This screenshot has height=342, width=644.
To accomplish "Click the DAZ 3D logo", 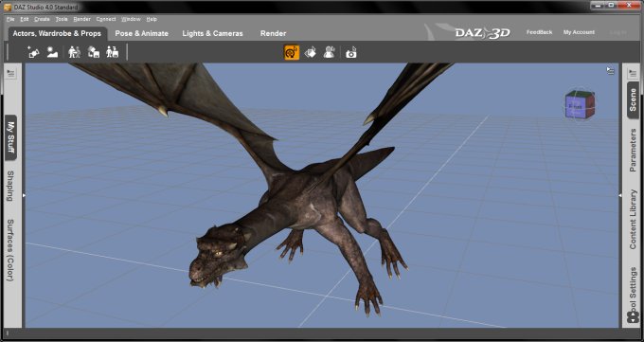I will click(482, 33).
